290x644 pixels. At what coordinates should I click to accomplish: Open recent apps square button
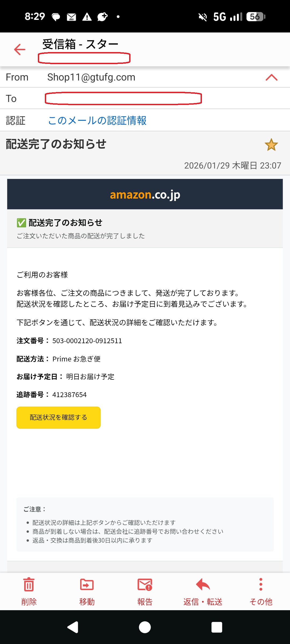coord(217,627)
